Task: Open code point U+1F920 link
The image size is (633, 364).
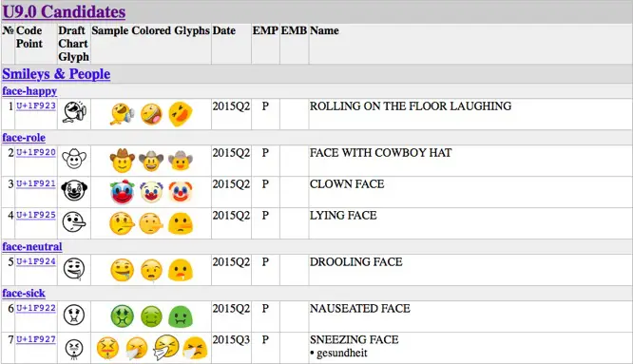Action: [36, 152]
